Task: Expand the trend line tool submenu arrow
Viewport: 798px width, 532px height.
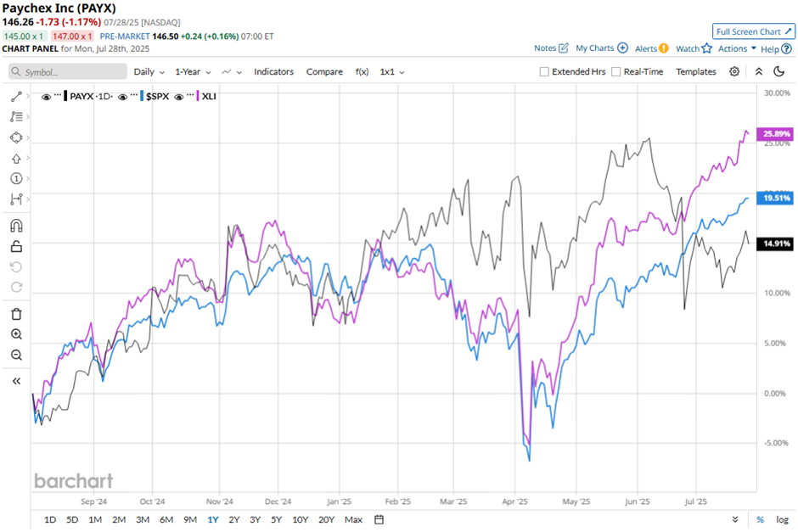Action: pos(27,96)
